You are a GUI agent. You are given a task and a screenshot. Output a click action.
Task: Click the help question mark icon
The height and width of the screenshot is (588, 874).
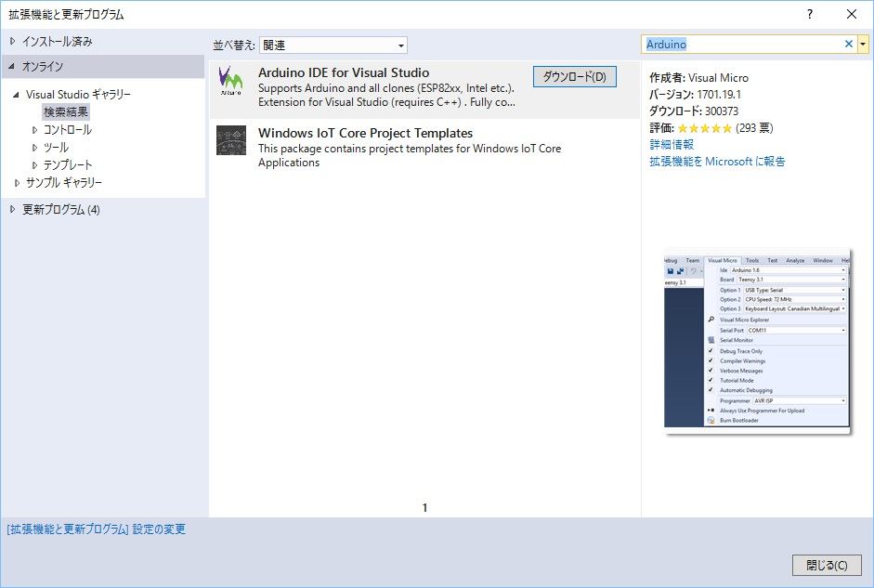[810, 14]
